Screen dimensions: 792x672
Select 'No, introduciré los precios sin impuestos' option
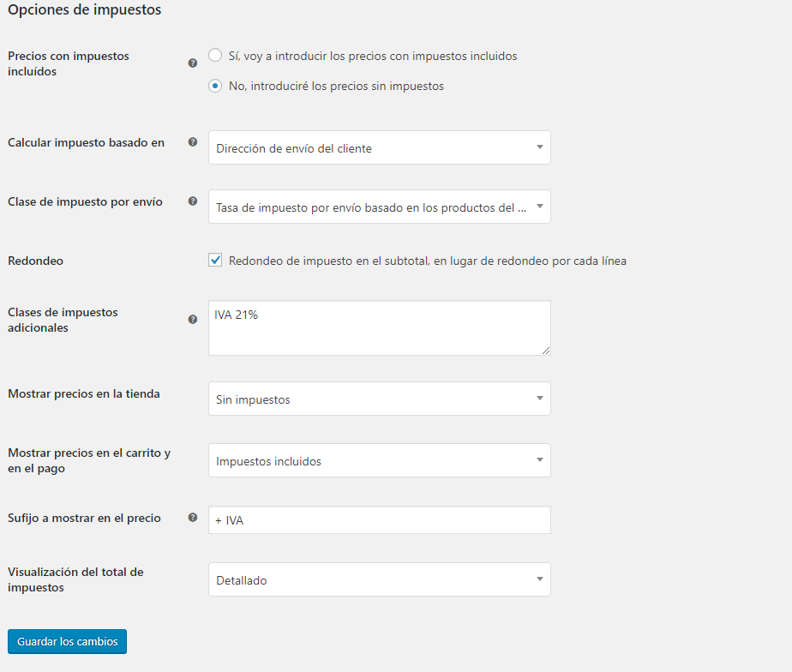pos(215,86)
